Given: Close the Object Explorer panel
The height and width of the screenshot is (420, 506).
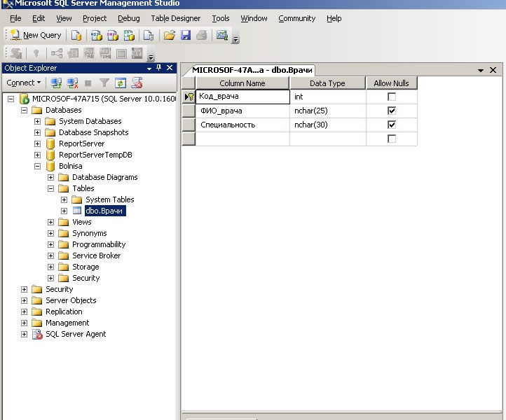Looking at the screenshot, I should coord(170,68).
